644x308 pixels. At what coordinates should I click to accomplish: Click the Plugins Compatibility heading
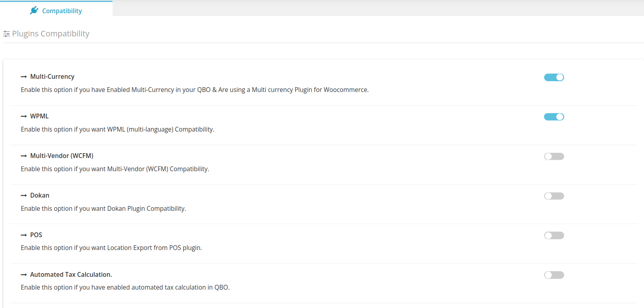click(x=51, y=34)
